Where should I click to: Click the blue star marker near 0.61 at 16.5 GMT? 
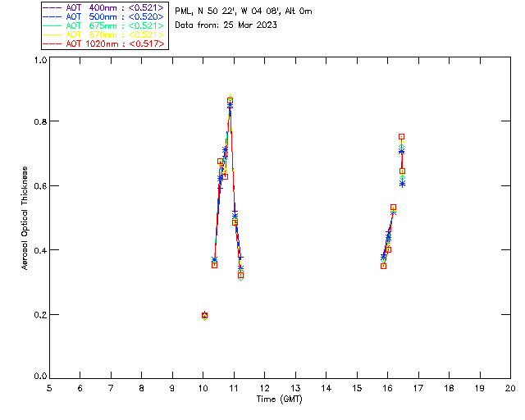[x=402, y=184]
